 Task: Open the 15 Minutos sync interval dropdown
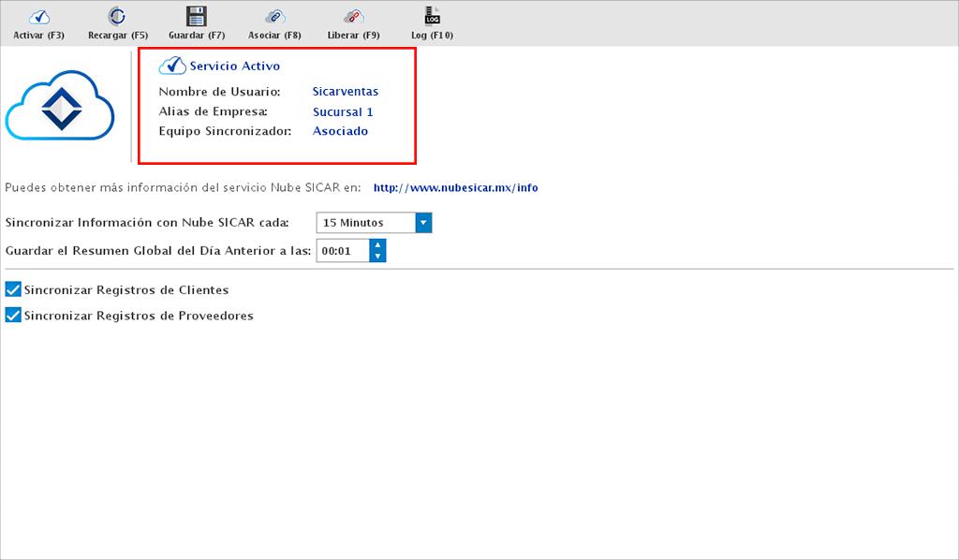[423, 223]
